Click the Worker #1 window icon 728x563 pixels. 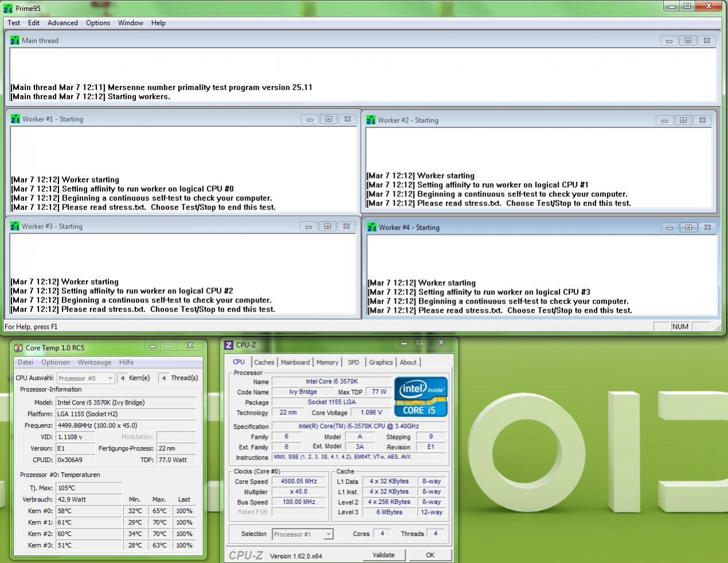pyautogui.click(x=15, y=119)
